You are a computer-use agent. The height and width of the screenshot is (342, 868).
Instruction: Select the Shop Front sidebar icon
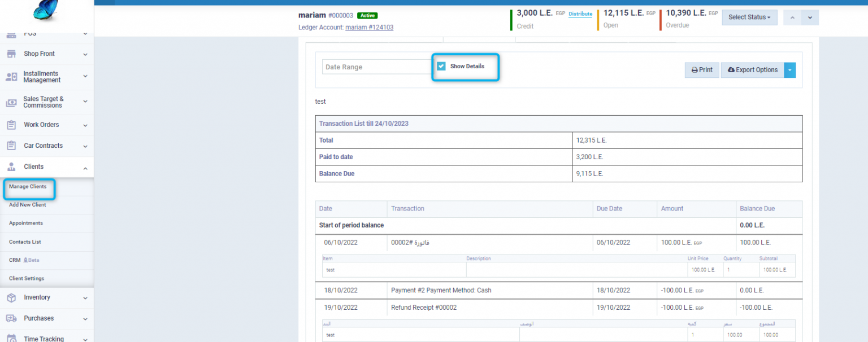click(x=11, y=54)
